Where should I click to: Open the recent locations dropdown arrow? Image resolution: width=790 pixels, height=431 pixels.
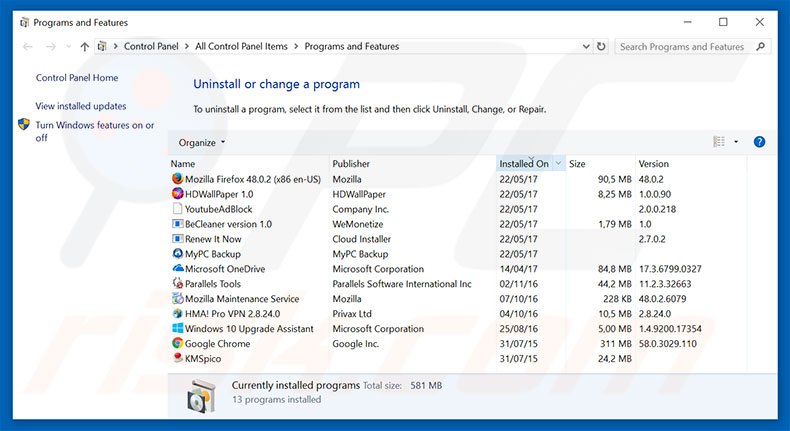pos(69,47)
